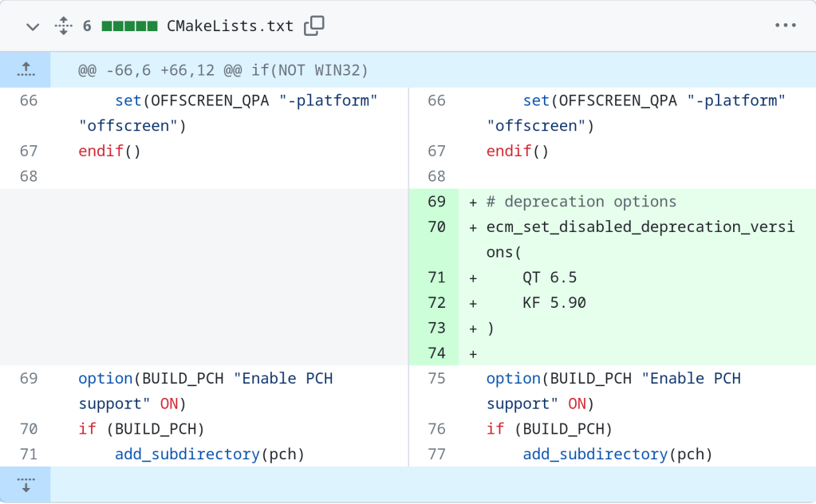Collapse the CMakeLists.txt file diff
The height and width of the screenshot is (504, 816).
point(33,26)
